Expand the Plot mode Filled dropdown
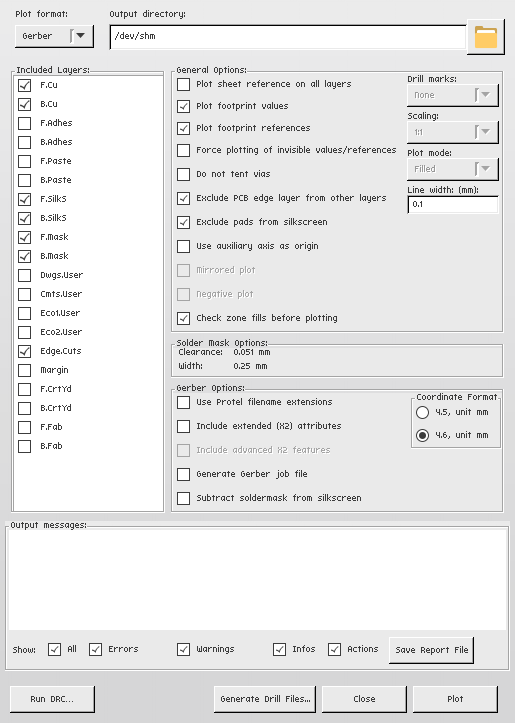 pos(453,169)
